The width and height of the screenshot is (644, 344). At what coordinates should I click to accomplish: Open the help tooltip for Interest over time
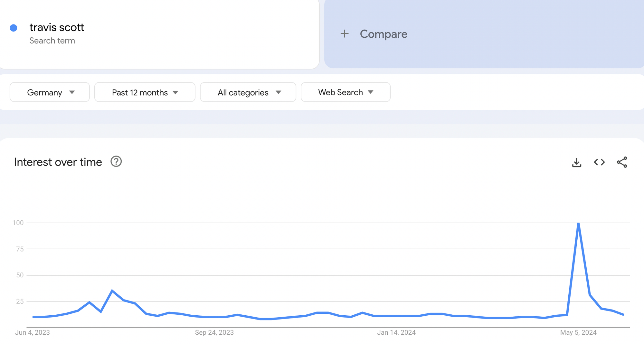point(116,161)
